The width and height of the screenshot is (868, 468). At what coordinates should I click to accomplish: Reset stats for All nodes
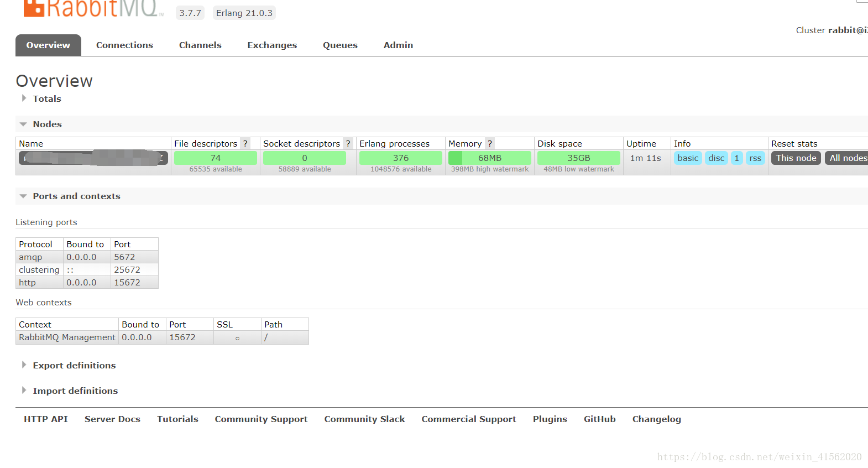tap(847, 158)
